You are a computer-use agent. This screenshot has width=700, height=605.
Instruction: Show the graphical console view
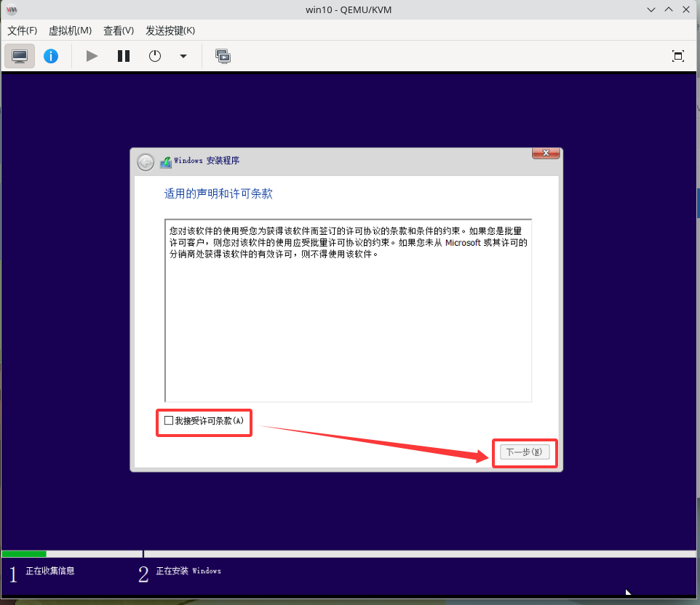coord(20,56)
